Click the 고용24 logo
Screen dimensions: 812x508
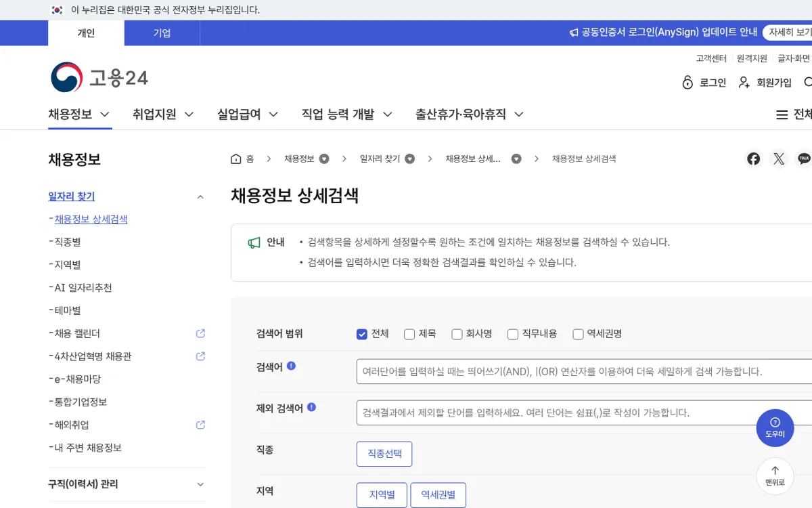(x=99, y=78)
